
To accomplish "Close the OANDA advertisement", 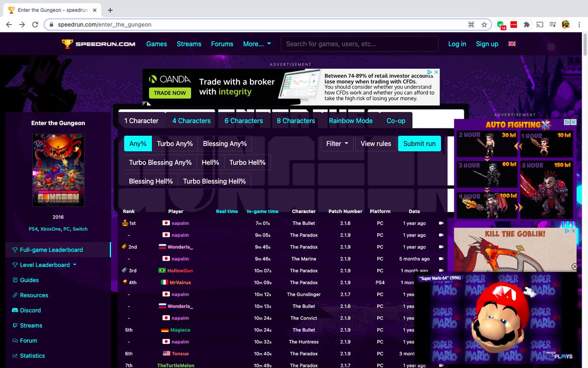I will point(436,72).
